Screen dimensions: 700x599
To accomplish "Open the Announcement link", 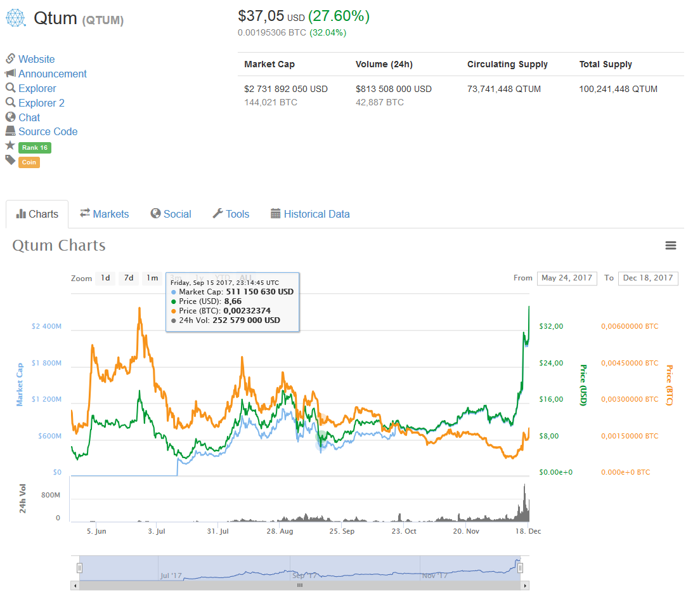I will point(53,74).
